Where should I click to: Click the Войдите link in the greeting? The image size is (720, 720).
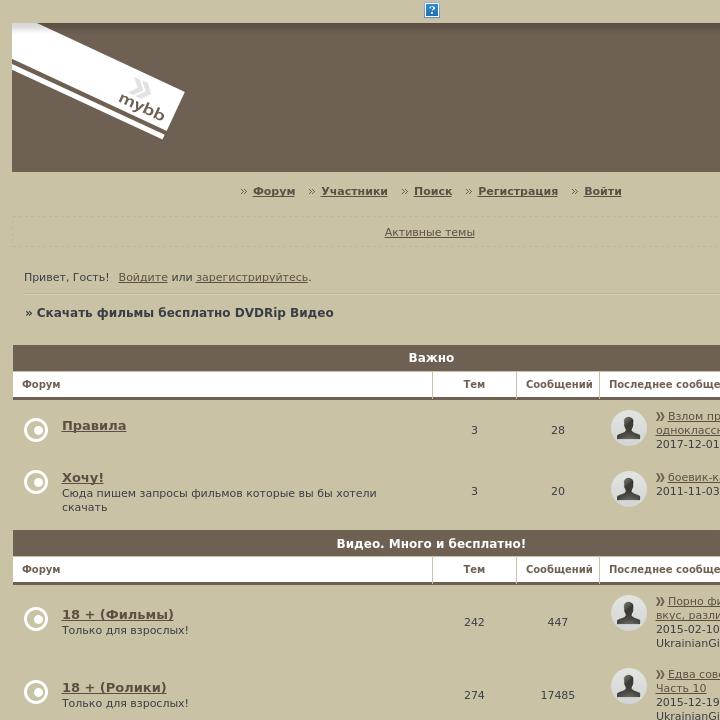pyautogui.click(x=143, y=277)
